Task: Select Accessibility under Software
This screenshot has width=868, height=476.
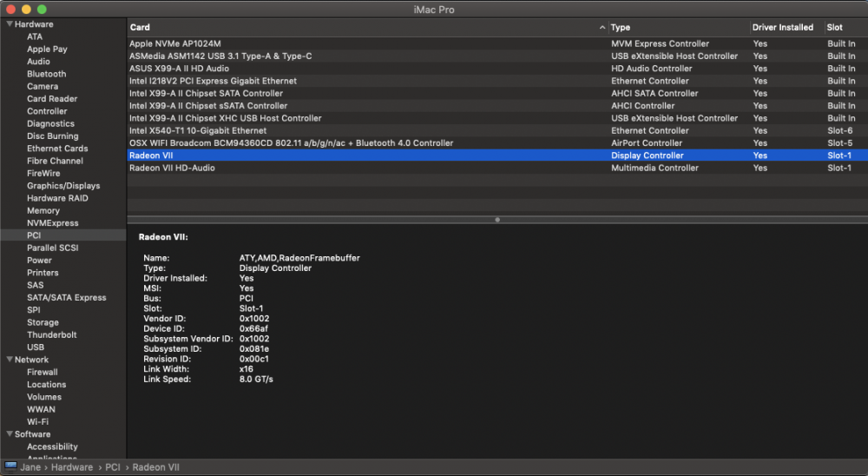Action: [x=52, y=446]
